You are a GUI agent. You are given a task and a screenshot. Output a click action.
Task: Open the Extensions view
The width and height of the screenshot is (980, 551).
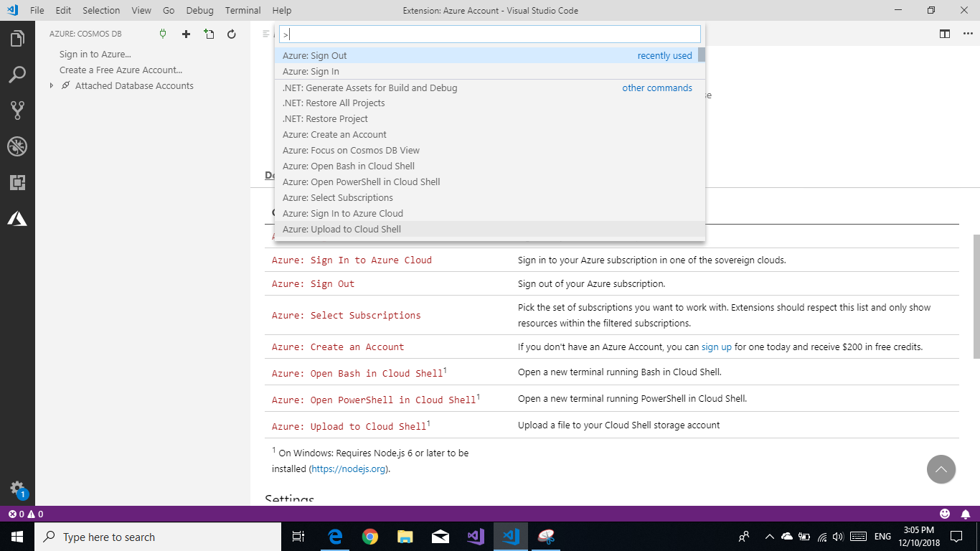pos(17,182)
